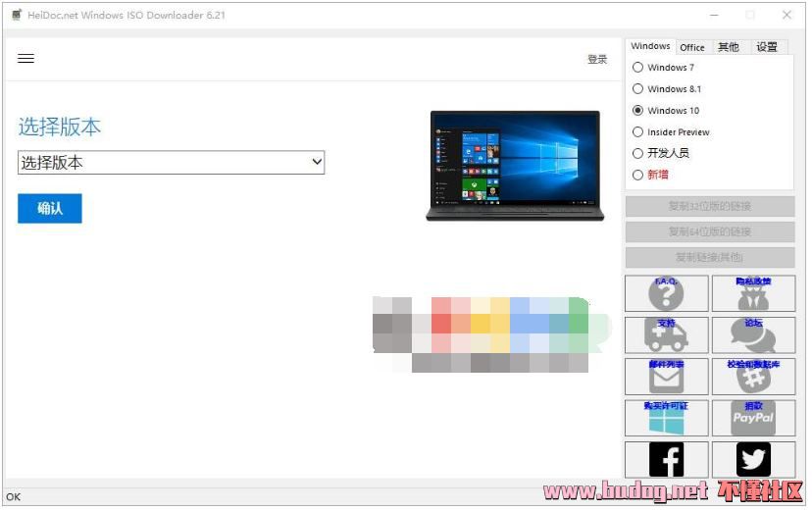Screen dimensions: 812x511
Task: Switch to the 其他 tab
Action: 733,48
